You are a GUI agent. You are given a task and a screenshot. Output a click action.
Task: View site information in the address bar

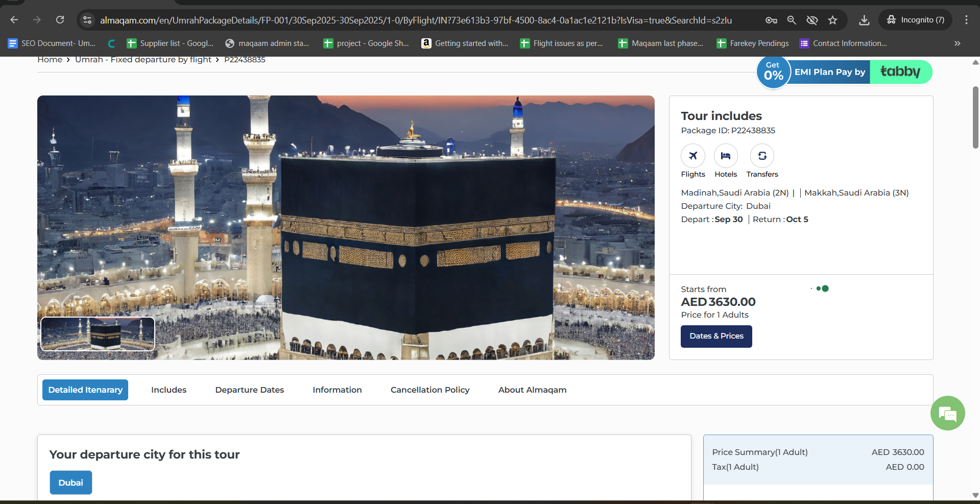[x=87, y=20]
